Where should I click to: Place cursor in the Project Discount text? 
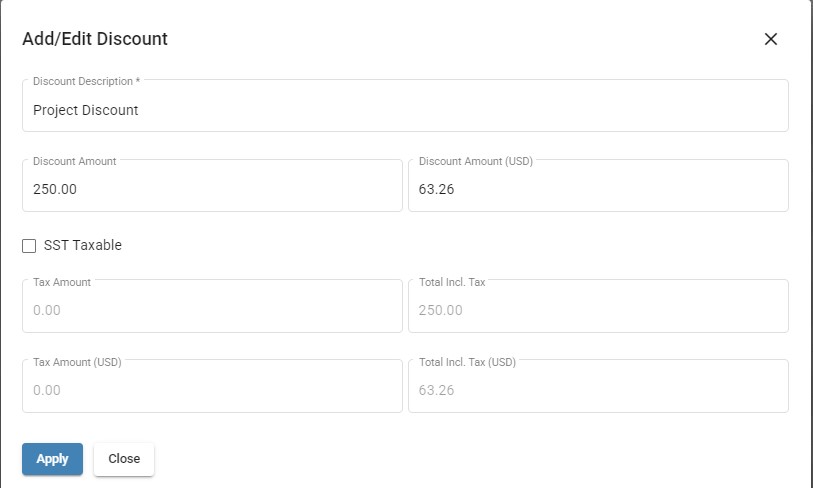[x=86, y=110]
